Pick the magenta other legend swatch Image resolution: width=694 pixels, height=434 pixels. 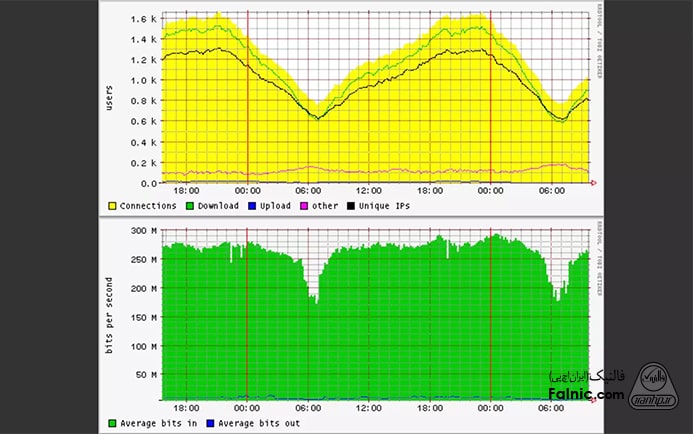pos(304,206)
